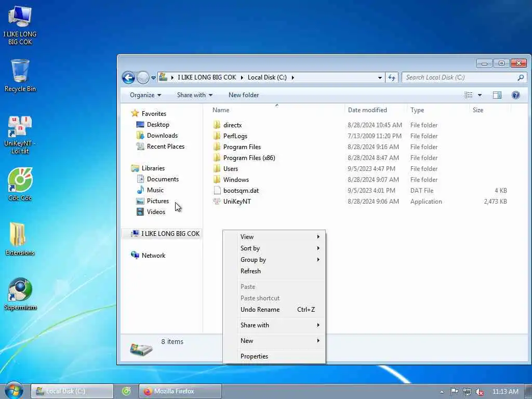532x399 pixels.
Task: Click the Forward navigation arrow in Explorer
Action: point(143,78)
